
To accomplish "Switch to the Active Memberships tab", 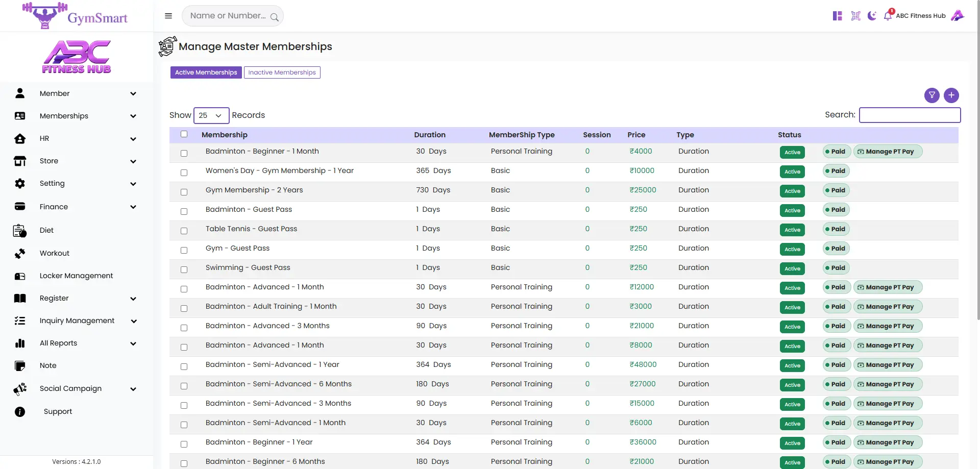I will (x=206, y=72).
